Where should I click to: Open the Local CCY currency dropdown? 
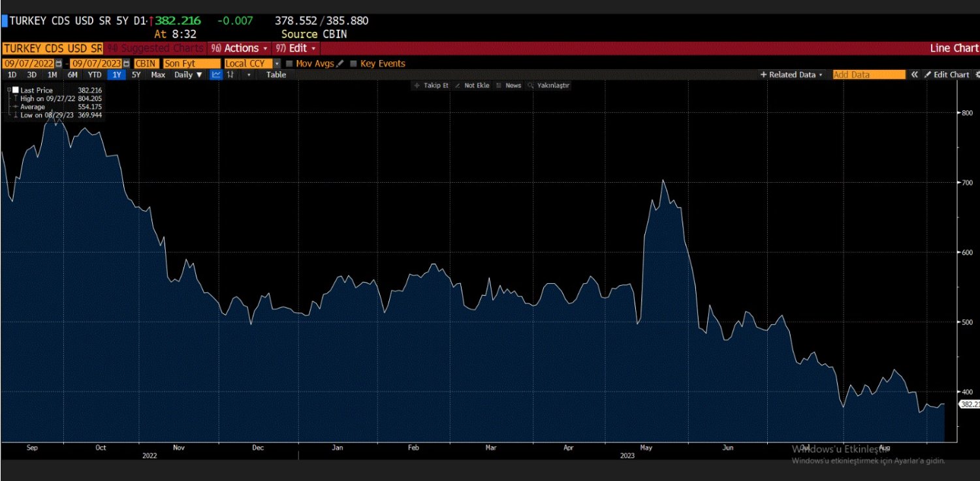277,63
